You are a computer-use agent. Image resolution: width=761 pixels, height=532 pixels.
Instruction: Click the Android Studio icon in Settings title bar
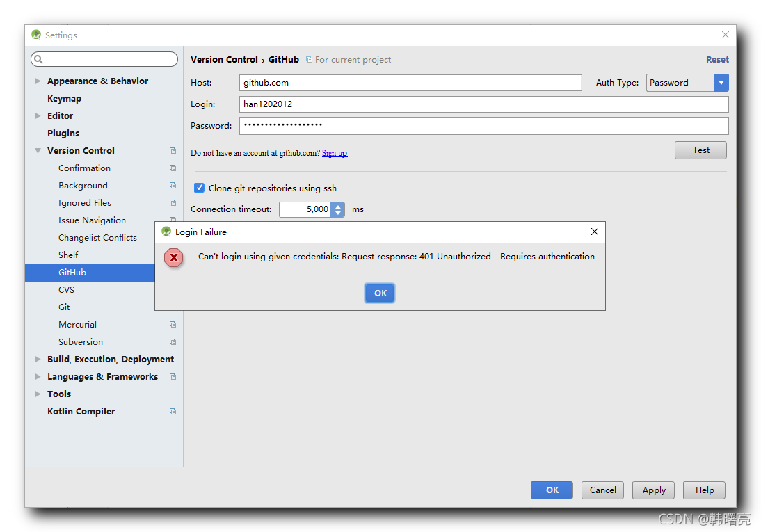(x=36, y=35)
